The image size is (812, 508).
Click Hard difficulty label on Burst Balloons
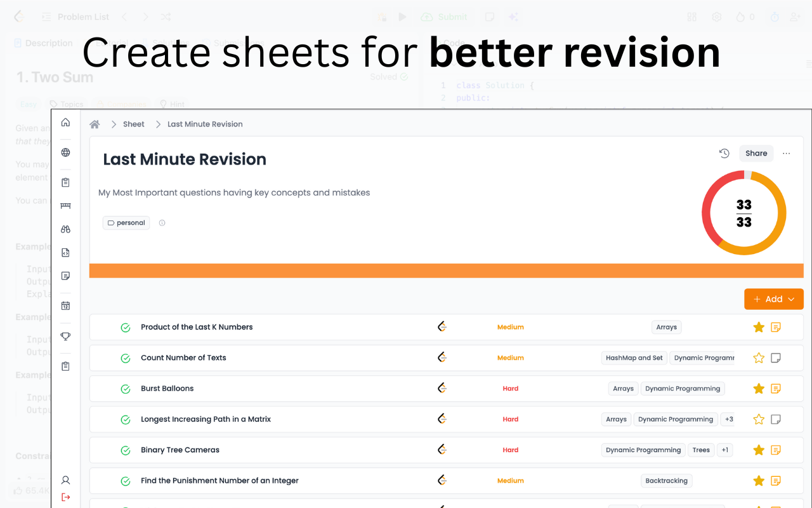511,389
